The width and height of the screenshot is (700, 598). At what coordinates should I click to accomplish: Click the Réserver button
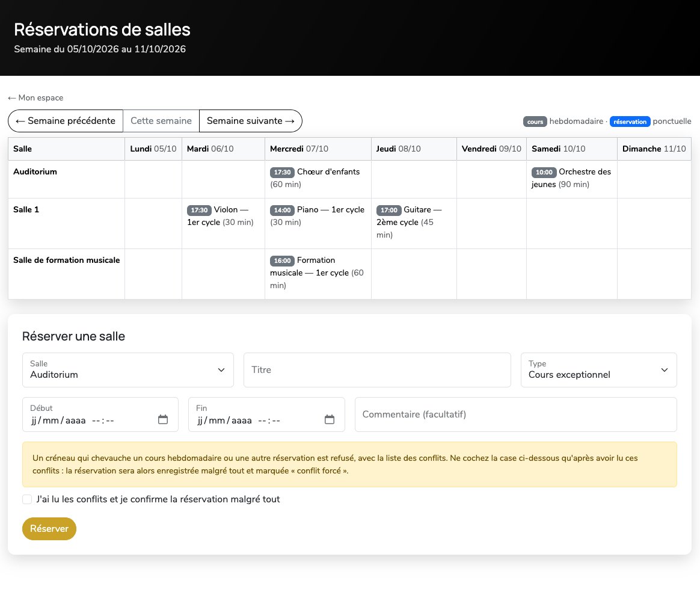pos(49,529)
